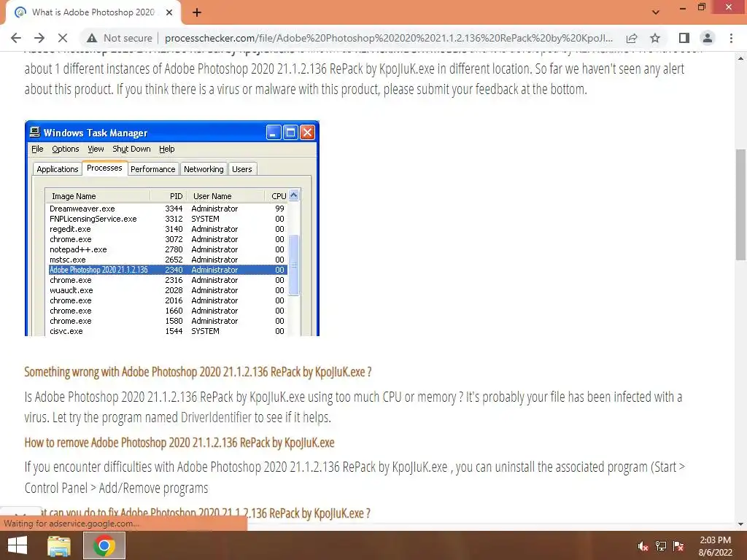This screenshot has width=747, height=560.
Task: Go back to the previous page
Action: point(16,38)
